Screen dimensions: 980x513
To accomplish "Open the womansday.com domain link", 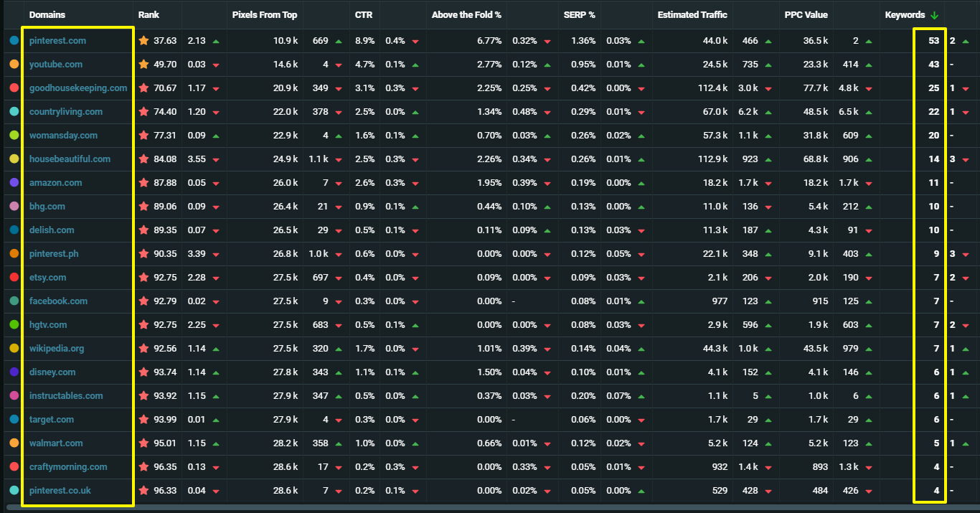I will (63, 136).
